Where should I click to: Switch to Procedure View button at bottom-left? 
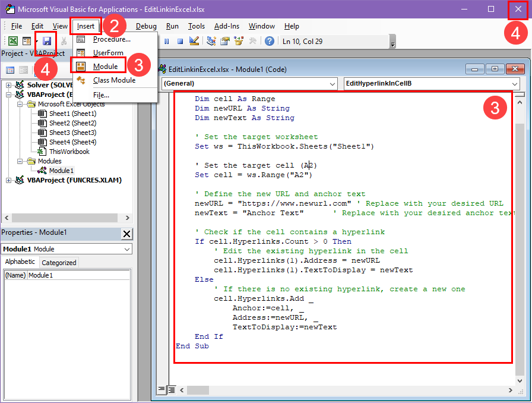[161, 389]
